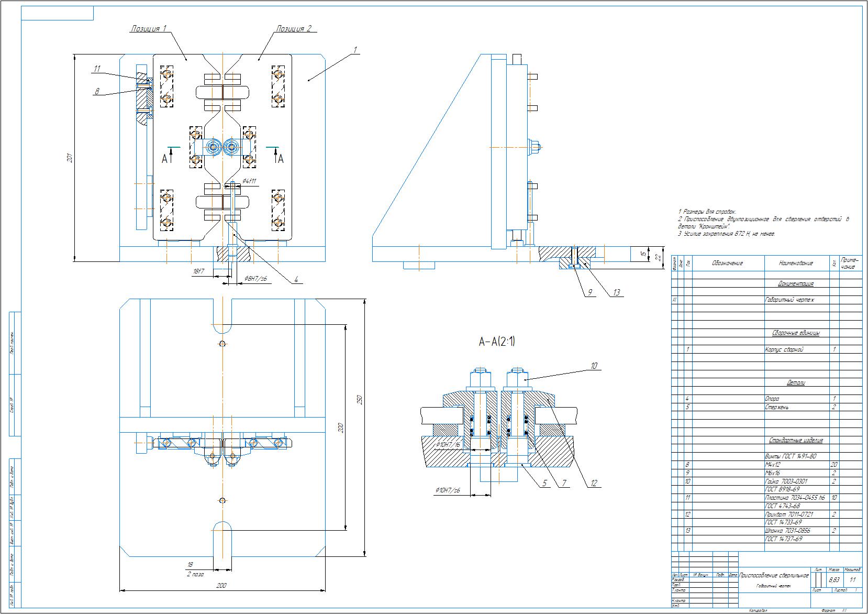Image resolution: width=868 pixels, height=614 pixels.
Task: Click the section title 'A-A(2:1)'
Action: [x=497, y=342]
